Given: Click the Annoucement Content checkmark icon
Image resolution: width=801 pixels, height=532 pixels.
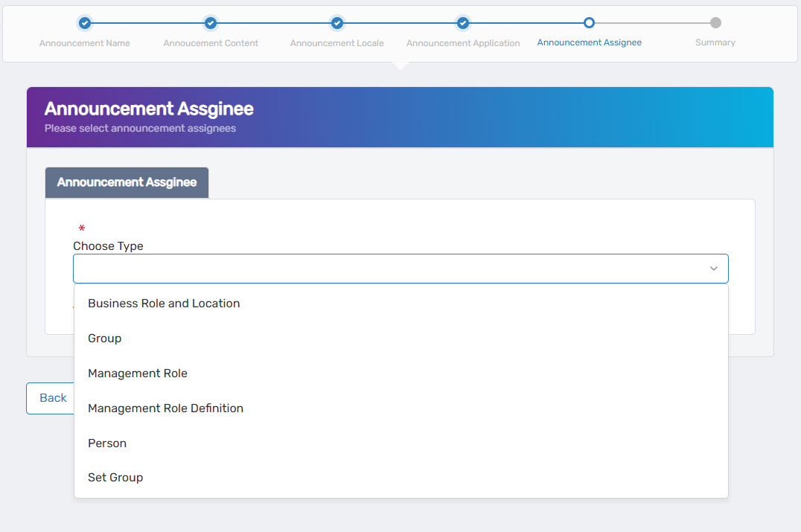Looking at the screenshot, I should (211, 23).
